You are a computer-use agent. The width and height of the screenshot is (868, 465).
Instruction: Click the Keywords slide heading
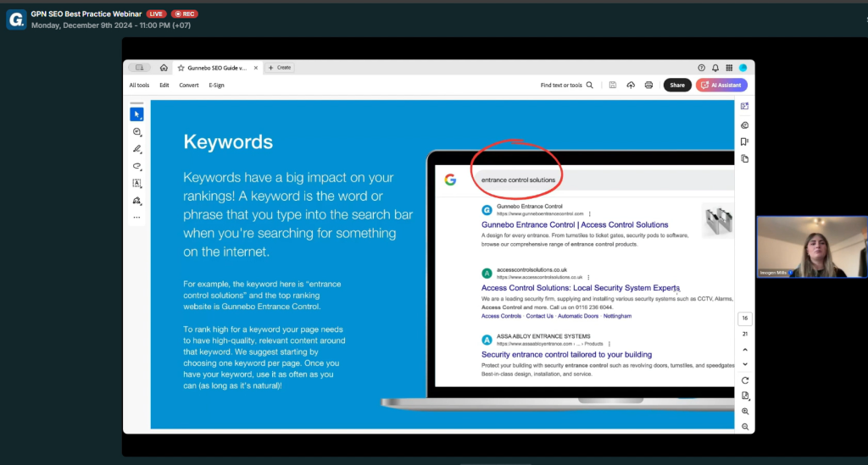pos(228,141)
